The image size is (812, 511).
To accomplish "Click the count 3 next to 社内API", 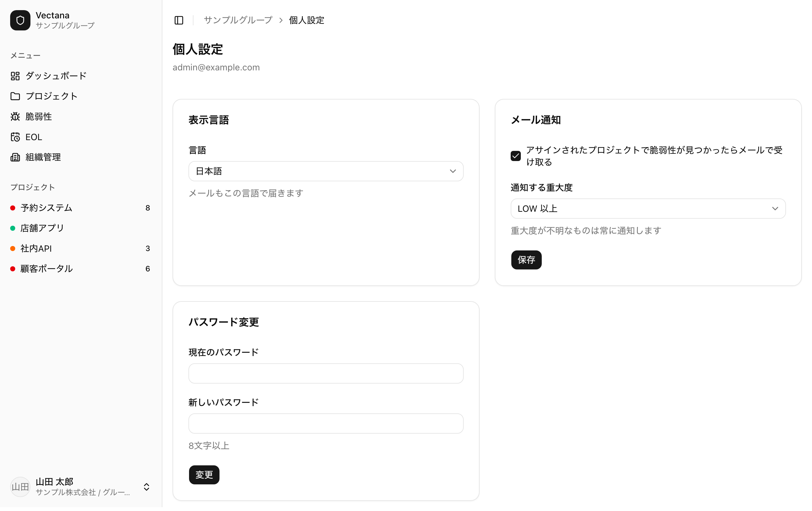I will (148, 249).
